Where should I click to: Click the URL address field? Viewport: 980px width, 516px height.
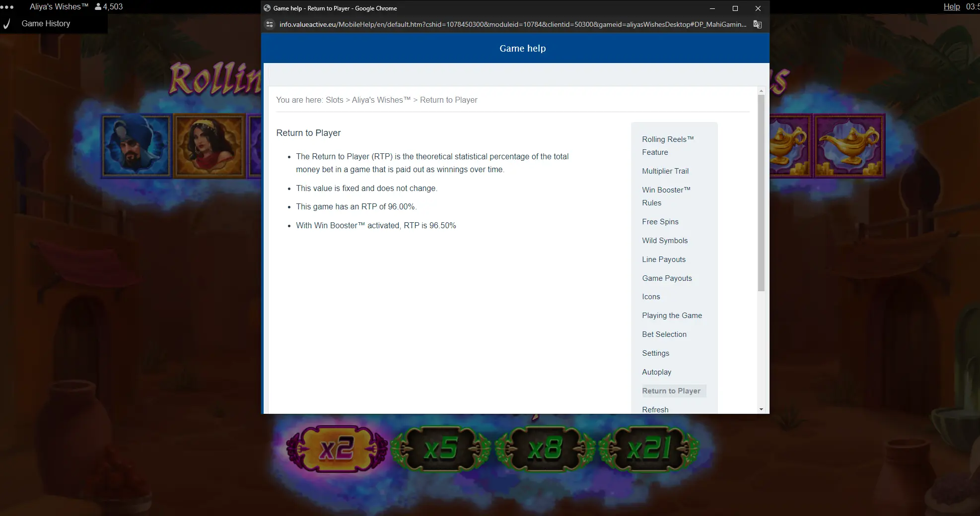512,24
